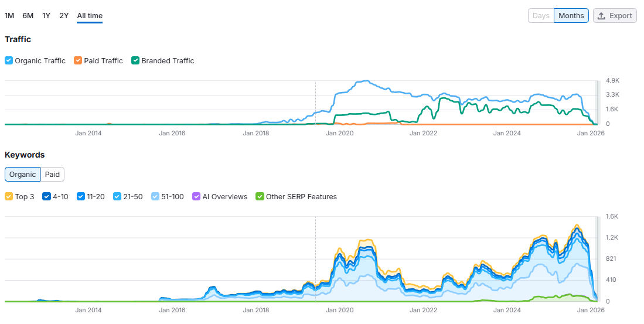The width and height of the screenshot is (644, 324).
Task: Disable the Branded Traffic checkbox
Action: [135, 60]
